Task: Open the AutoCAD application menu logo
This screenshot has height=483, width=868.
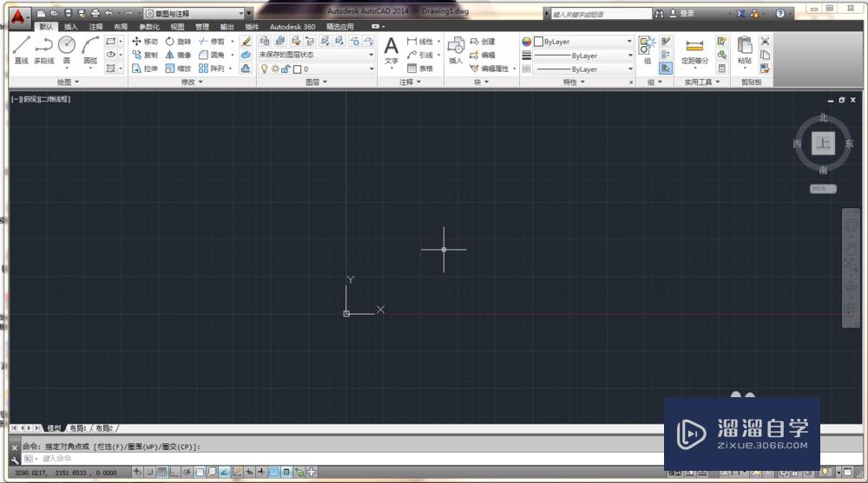Action: tap(18, 17)
